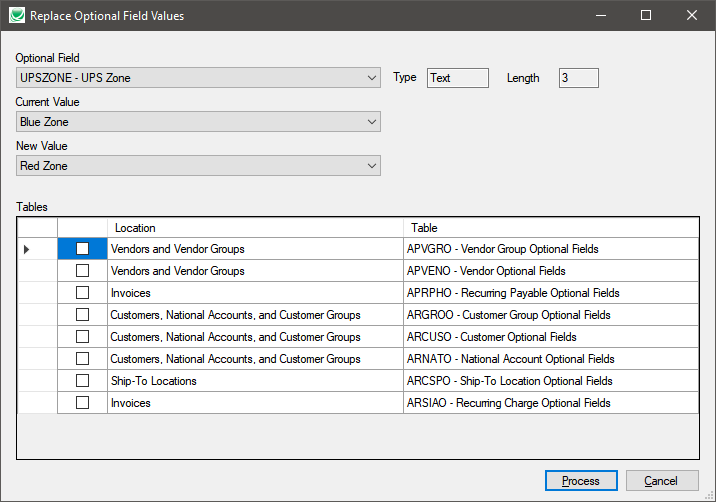Image resolution: width=716 pixels, height=502 pixels.
Task: Toggle the ARCUSO Customer Optional Fields checkbox
Action: pyautogui.click(x=83, y=337)
